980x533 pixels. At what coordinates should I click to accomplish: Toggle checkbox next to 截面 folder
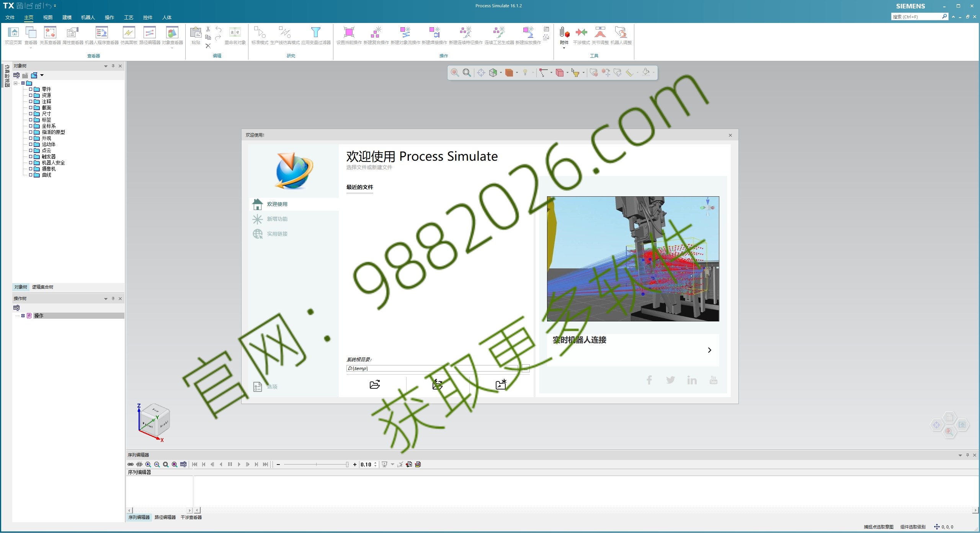tap(31, 108)
